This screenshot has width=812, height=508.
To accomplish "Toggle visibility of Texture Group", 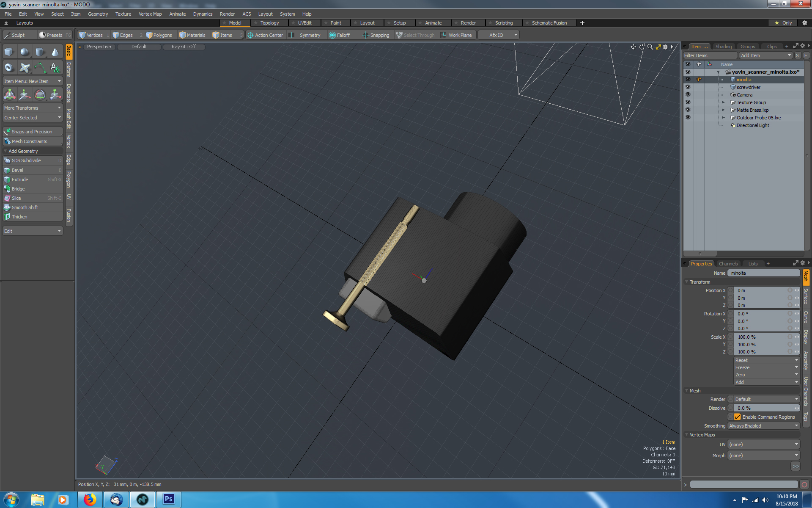I will pos(688,102).
